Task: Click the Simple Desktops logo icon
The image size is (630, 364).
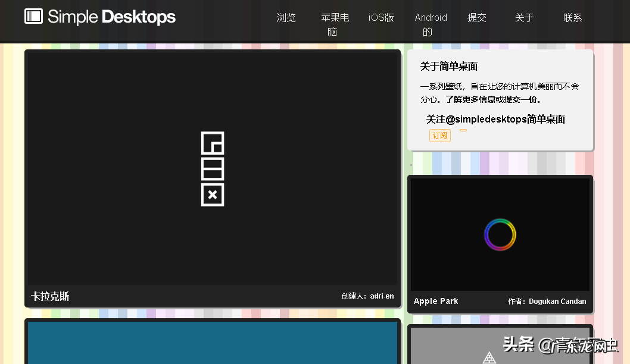Action: point(33,17)
